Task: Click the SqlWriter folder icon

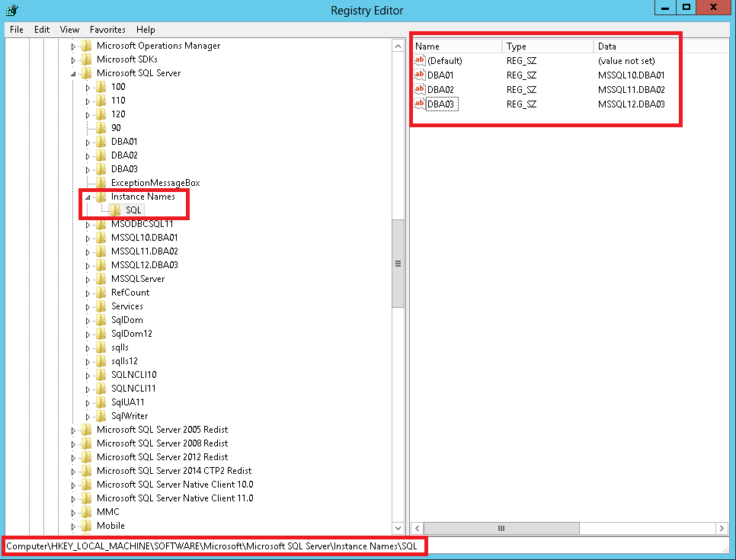Action: [101, 416]
